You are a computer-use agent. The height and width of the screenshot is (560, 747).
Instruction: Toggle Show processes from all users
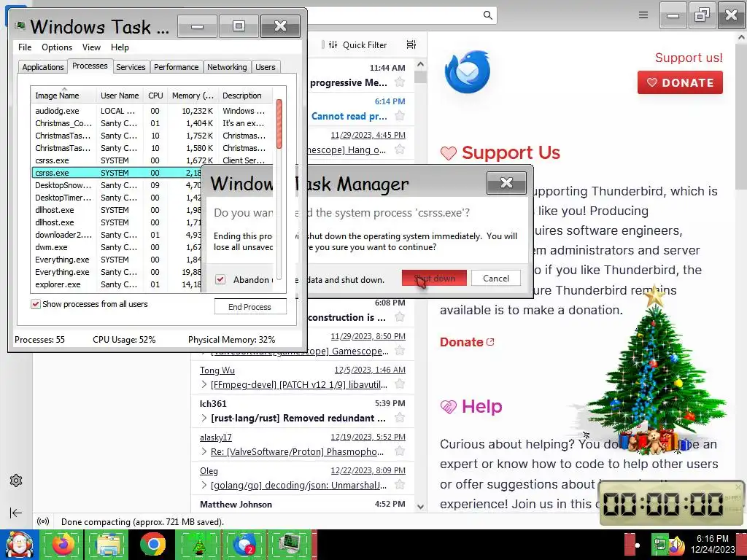coord(36,304)
